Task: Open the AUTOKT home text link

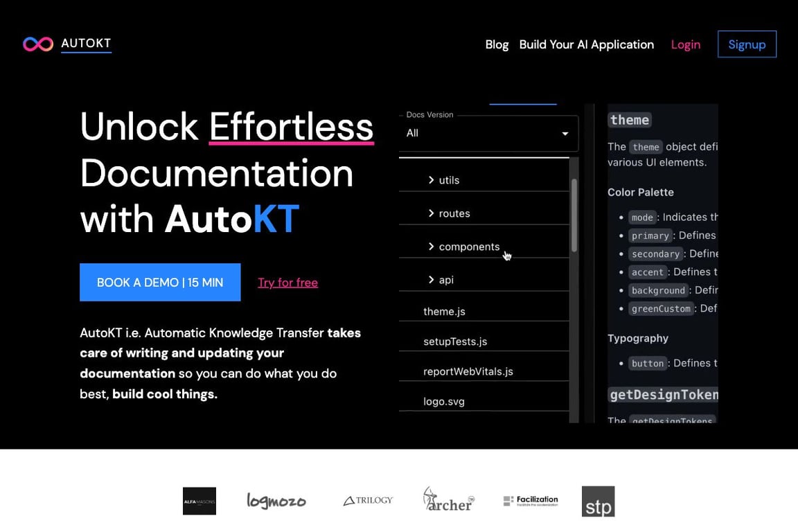Action: [86, 43]
